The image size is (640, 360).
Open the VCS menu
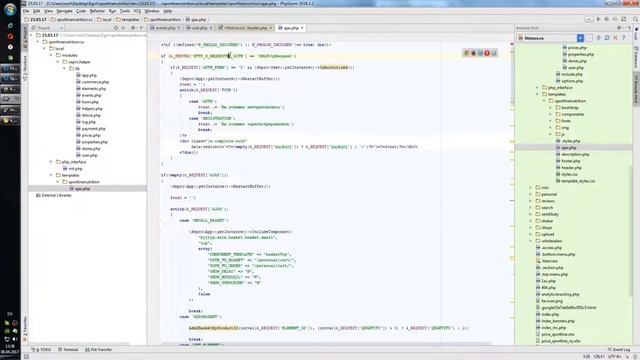point(137,11)
